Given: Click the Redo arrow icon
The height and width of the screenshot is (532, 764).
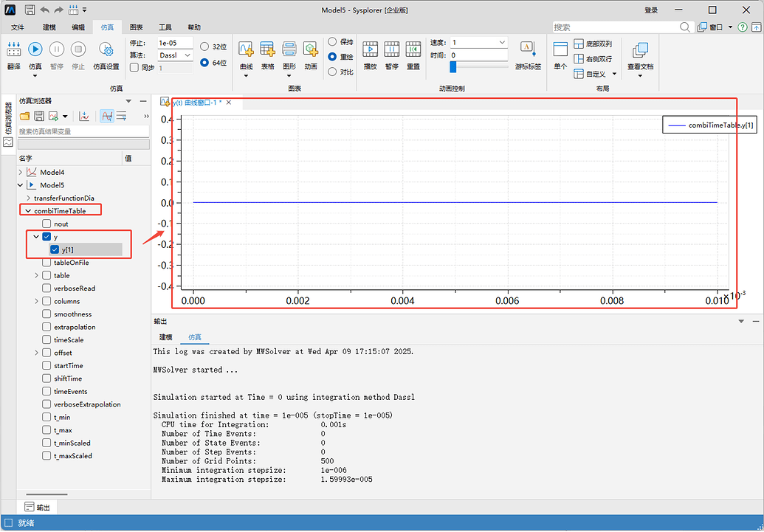Looking at the screenshot, I should [x=59, y=10].
